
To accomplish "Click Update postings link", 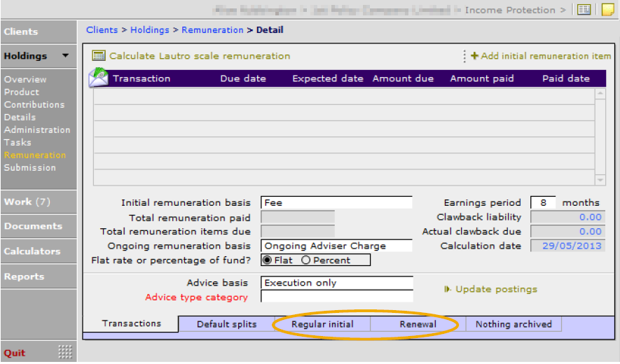I will [x=496, y=289].
